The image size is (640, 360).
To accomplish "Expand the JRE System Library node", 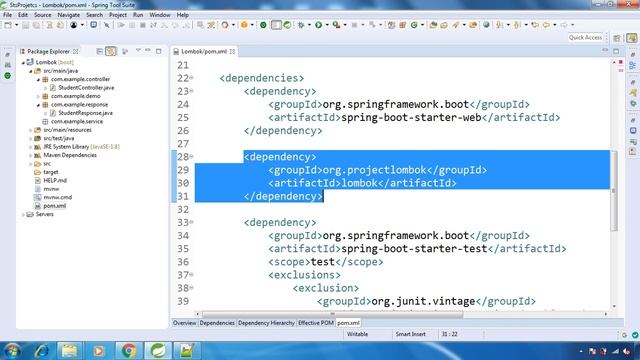I will coord(31,147).
